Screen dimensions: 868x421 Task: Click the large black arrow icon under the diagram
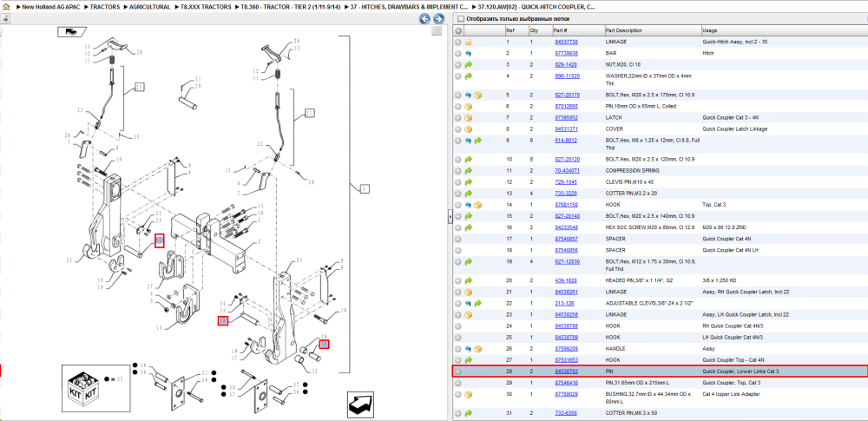coord(362,405)
